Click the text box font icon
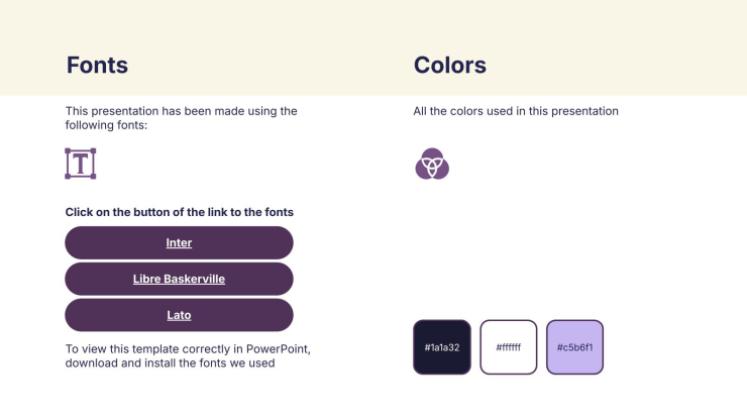The width and height of the screenshot is (747, 420). 80,164
